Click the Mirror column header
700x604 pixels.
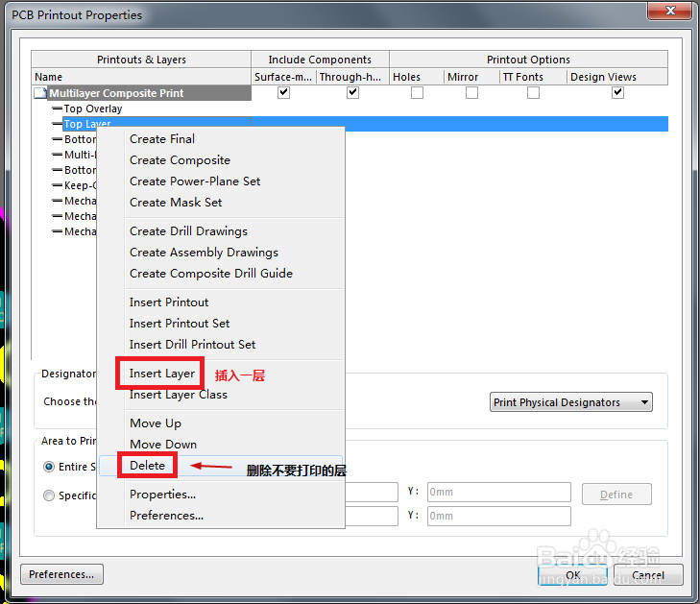point(471,77)
